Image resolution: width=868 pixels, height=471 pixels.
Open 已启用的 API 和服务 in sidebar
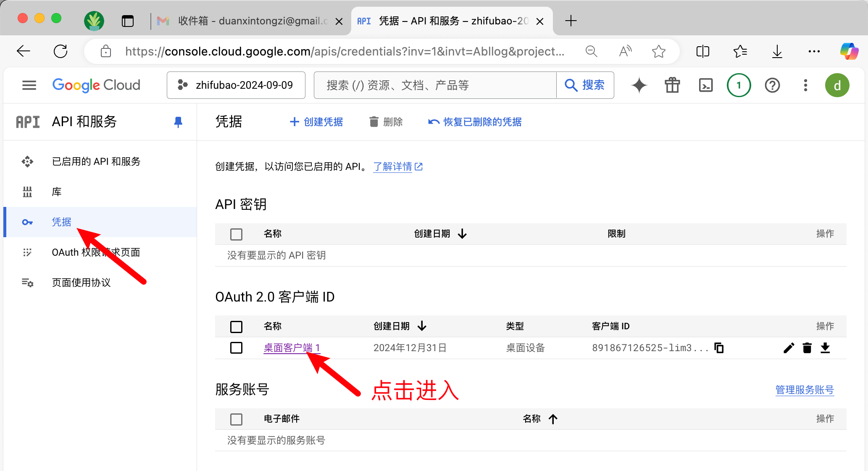pyautogui.click(x=96, y=161)
